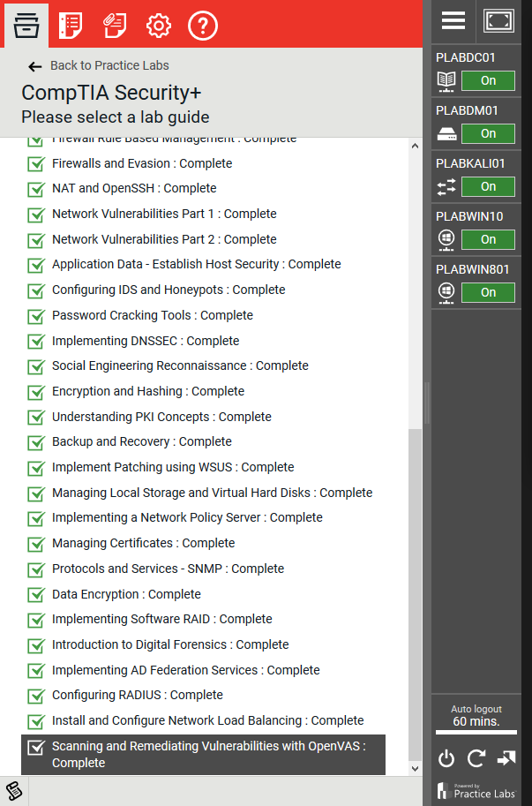Open Protocols and Services - SNMP lab
Screen dimensions: 532x806
point(168,569)
